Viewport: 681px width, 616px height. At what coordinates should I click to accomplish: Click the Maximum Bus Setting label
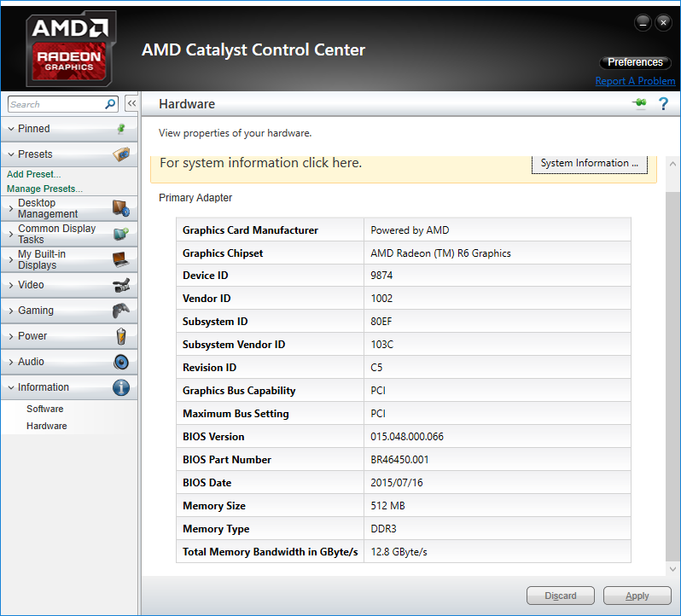pyautogui.click(x=236, y=413)
